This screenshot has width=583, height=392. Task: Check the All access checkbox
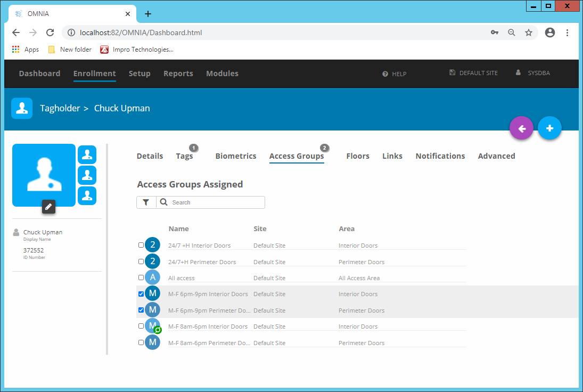click(141, 277)
